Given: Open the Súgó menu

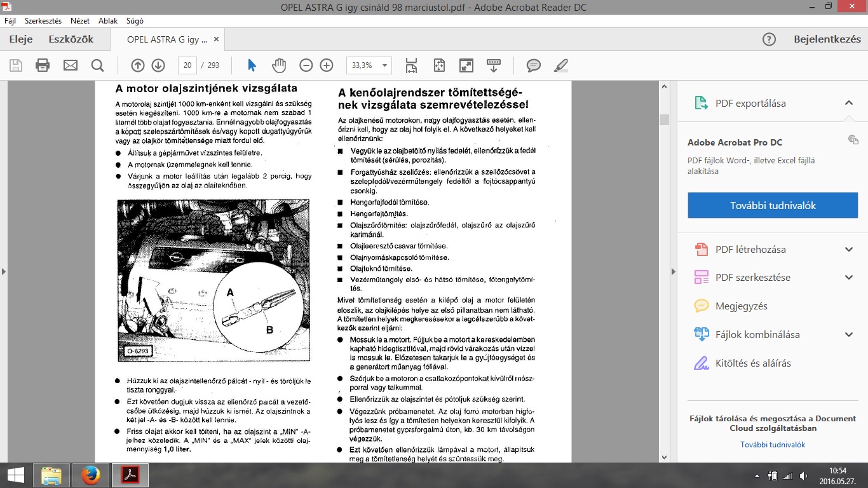Looking at the screenshot, I should click(x=135, y=20).
